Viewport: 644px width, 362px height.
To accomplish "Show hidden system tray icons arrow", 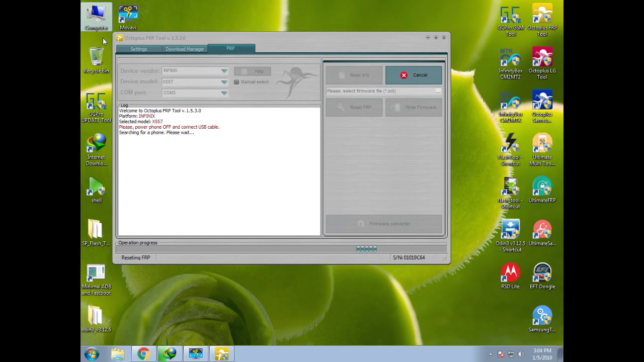I will tap(491, 354).
